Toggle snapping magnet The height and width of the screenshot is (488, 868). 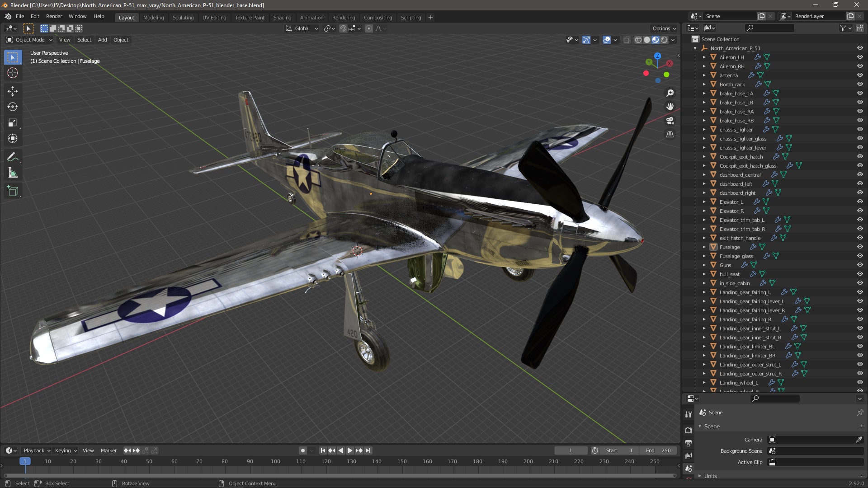tap(343, 28)
